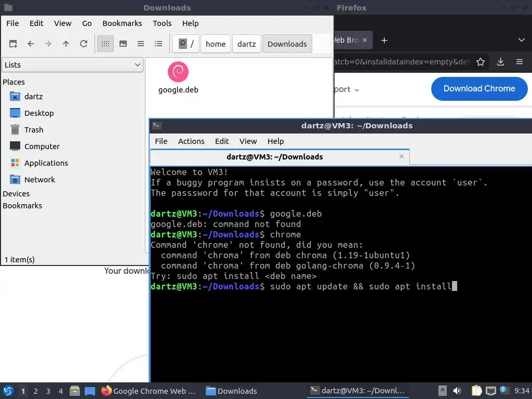Open the Edit menu in file manager
This screenshot has width=532, height=399.
[36, 23]
